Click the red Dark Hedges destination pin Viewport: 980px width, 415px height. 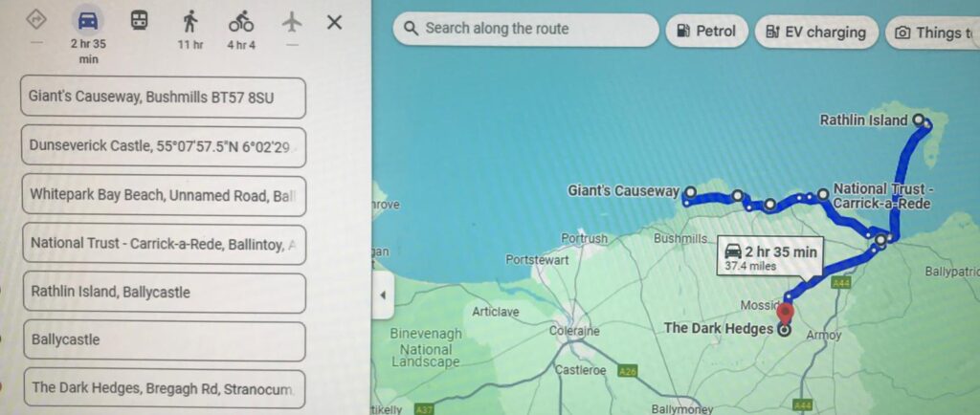(x=785, y=314)
